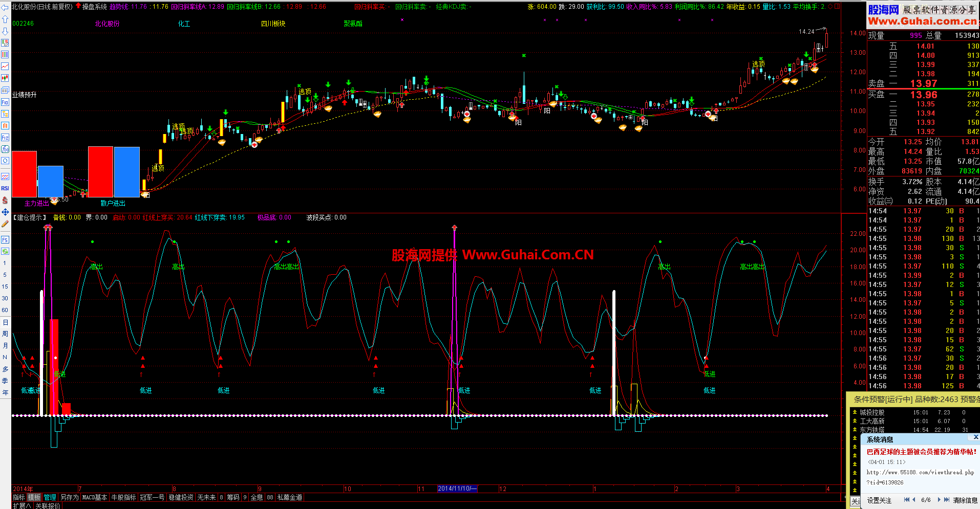Collapse the 扩展 panel expander
Screen dimensions: 980x509
pyautogui.click(x=22, y=505)
